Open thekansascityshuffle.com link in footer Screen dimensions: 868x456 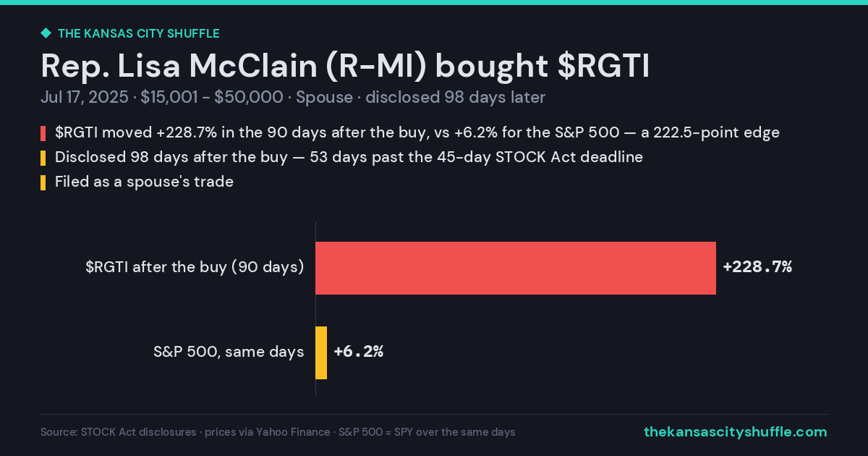pyautogui.click(x=735, y=432)
